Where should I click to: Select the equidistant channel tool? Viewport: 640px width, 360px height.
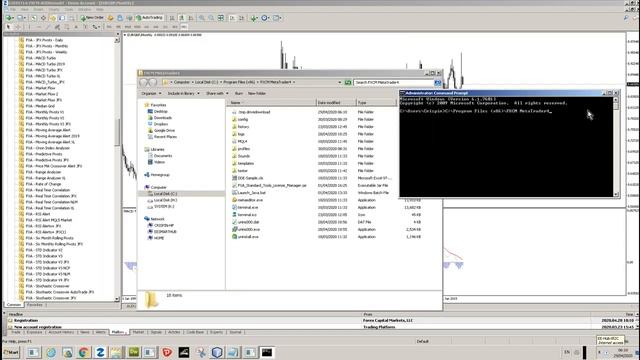point(58,27)
